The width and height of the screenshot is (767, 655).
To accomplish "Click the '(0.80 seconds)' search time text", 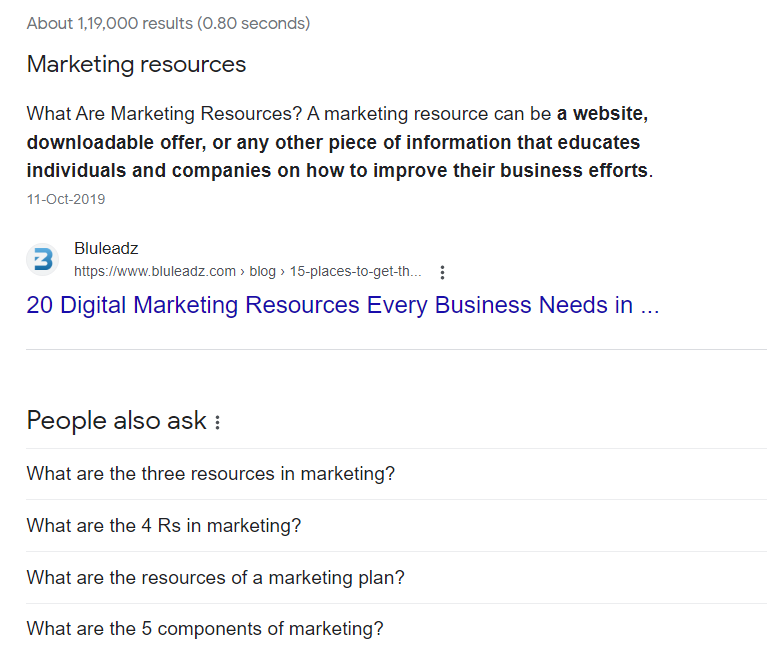I will point(254,23).
